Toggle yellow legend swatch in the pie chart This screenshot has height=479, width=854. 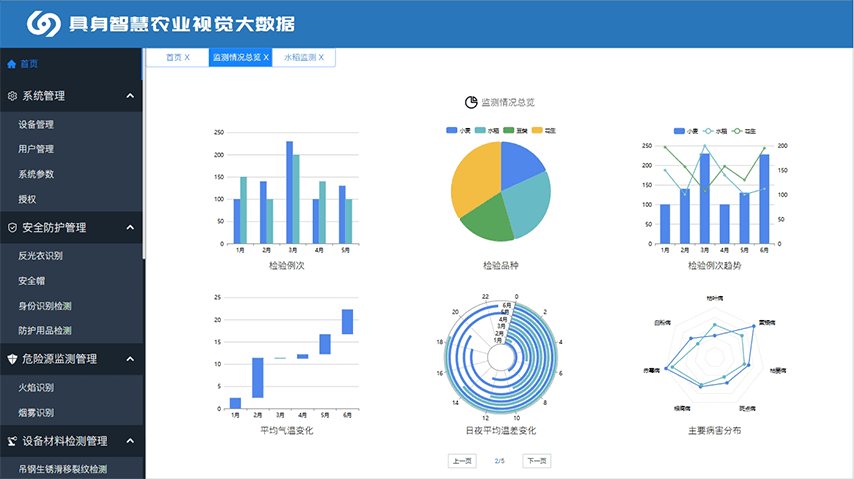point(537,130)
